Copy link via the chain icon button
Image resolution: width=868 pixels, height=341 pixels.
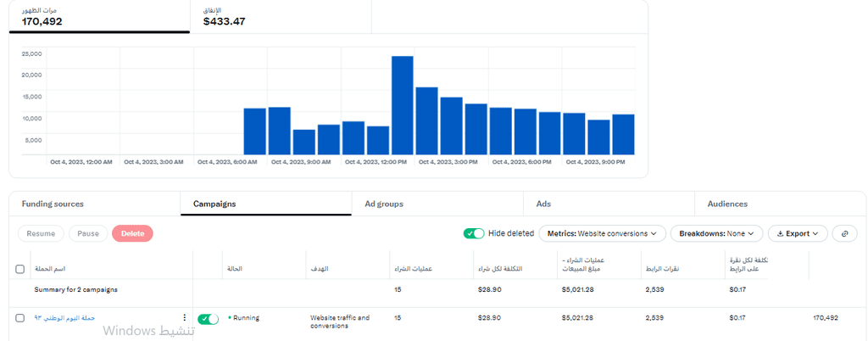[x=845, y=233]
